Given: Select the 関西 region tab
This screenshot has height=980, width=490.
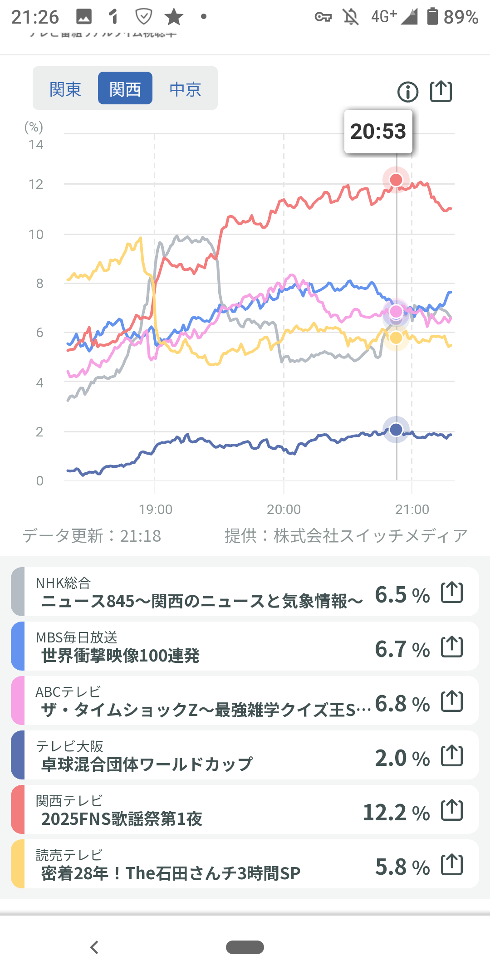Looking at the screenshot, I should 125,89.
